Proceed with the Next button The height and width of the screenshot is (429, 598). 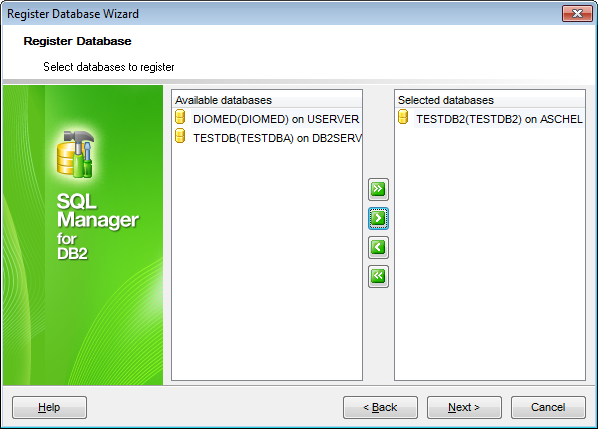pyautogui.click(x=464, y=407)
